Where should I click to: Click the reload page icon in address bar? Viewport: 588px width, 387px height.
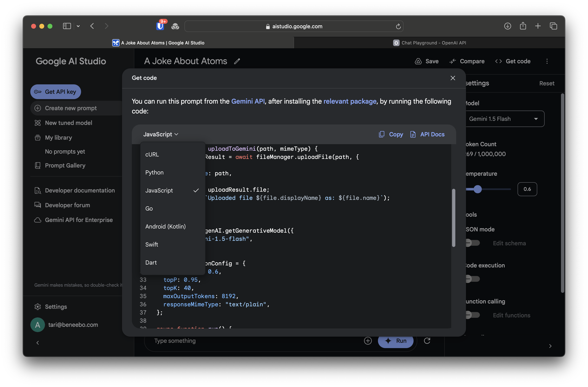(398, 26)
